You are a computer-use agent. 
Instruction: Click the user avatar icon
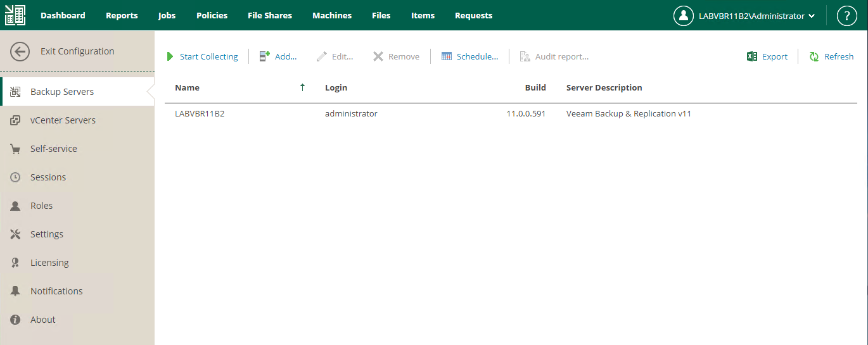point(683,16)
